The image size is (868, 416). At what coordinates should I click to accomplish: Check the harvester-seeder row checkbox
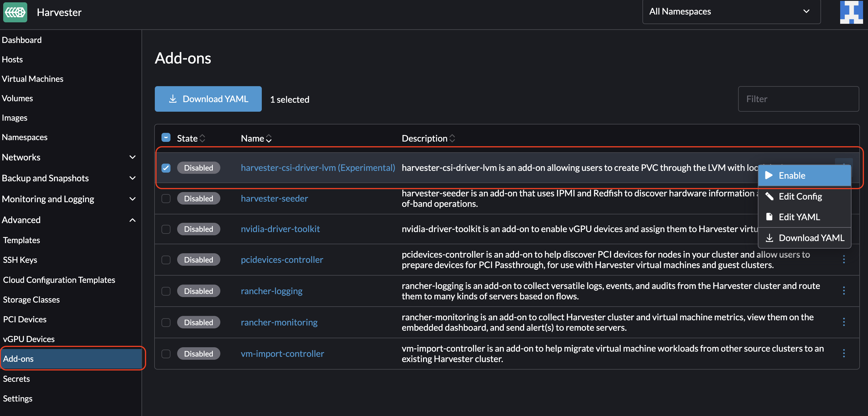coord(166,198)
